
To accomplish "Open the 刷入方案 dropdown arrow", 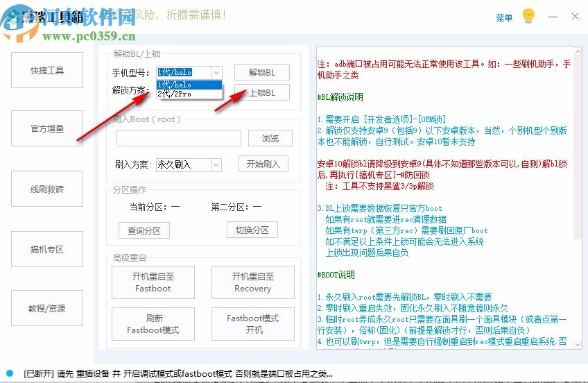I will [216, 164].
